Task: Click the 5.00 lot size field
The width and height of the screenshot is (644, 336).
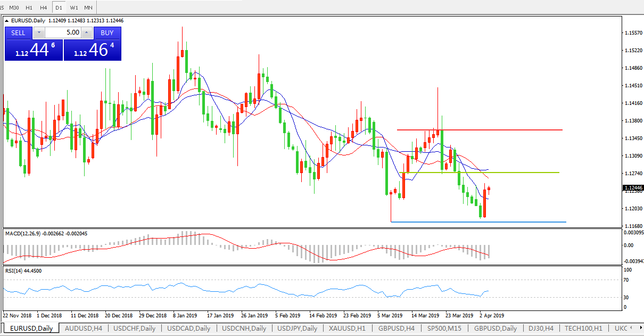Action: (x=63, y=32)
